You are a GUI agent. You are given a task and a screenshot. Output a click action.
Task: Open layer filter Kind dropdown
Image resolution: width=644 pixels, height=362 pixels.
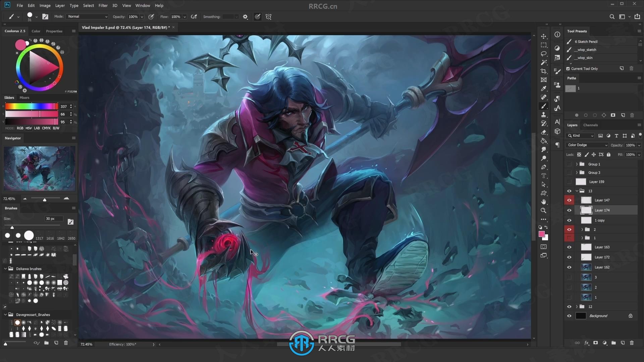pos(580,136)
